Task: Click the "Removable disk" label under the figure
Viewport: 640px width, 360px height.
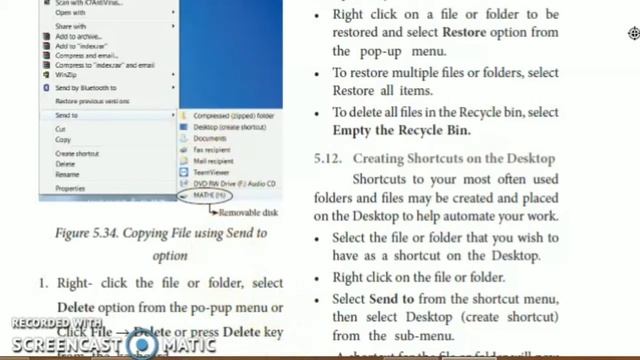Action: tap(248, 213)
